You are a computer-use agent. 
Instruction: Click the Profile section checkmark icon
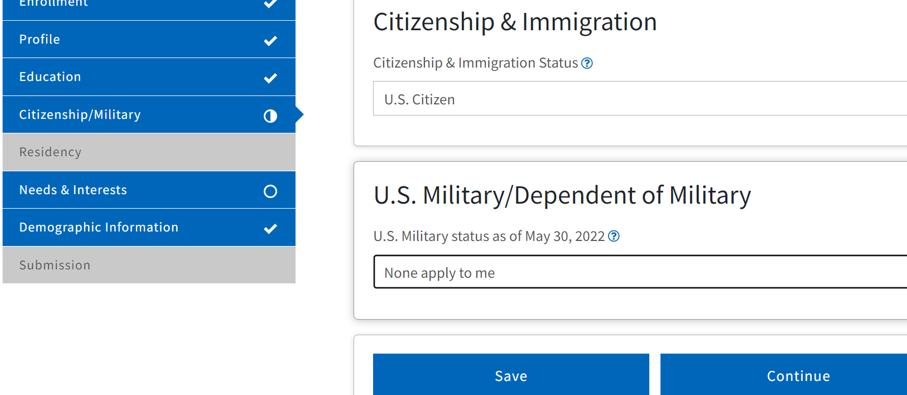point(270,40)
